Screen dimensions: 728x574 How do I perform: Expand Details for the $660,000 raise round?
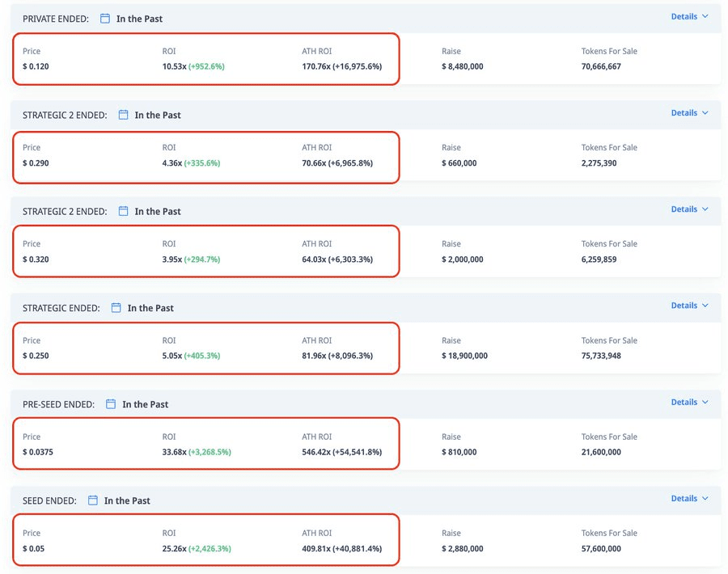(x=689, y=112)
